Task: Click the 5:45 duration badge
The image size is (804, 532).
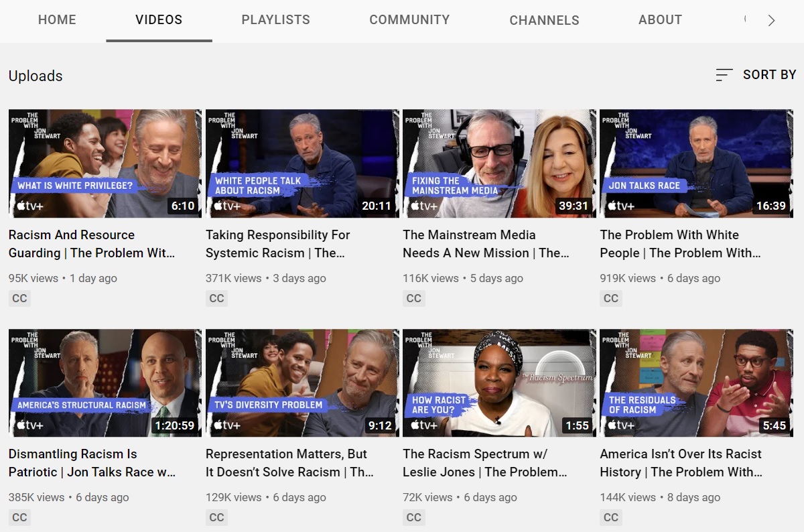Action: coord(774,425)
